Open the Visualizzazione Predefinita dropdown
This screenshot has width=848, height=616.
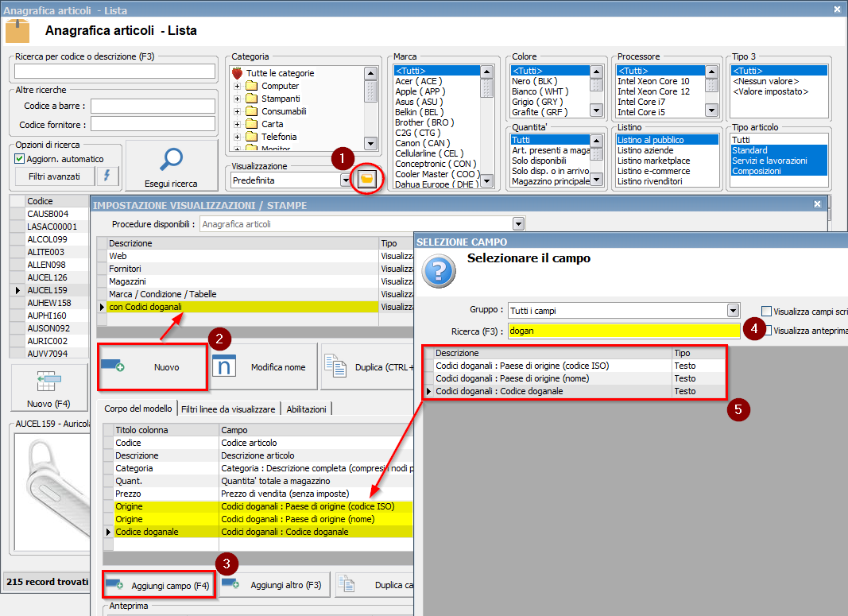[346, 180]
